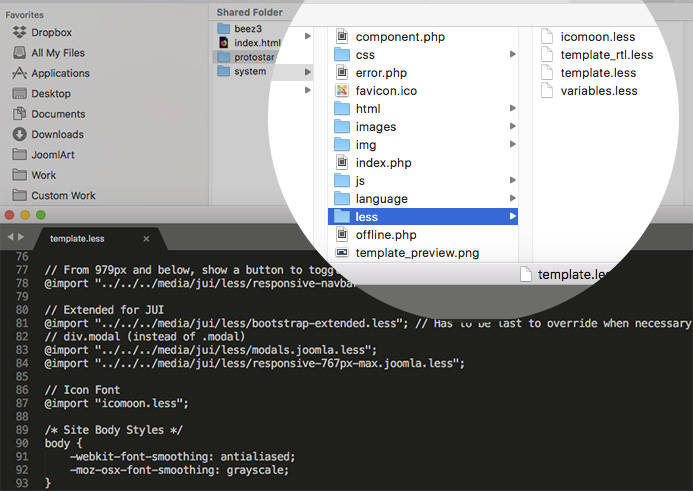
Task: Select the variables.less file icon
Action: point(547,91)
